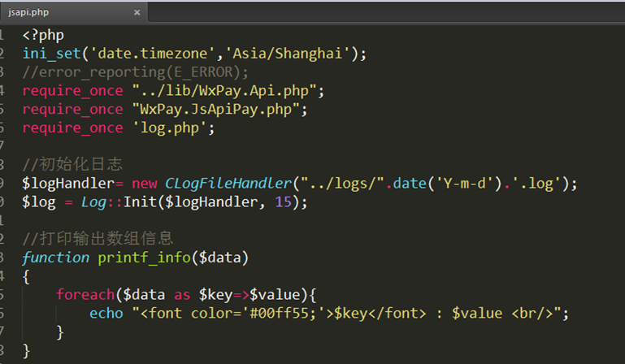Screen dimensions: 625x364
Task: Click the $key=>$value expression
Action: (250, 295)
